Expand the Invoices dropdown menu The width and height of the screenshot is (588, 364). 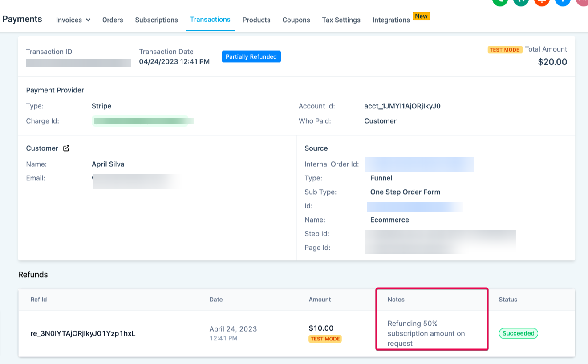pyautogui.click(x=74, y=20)
